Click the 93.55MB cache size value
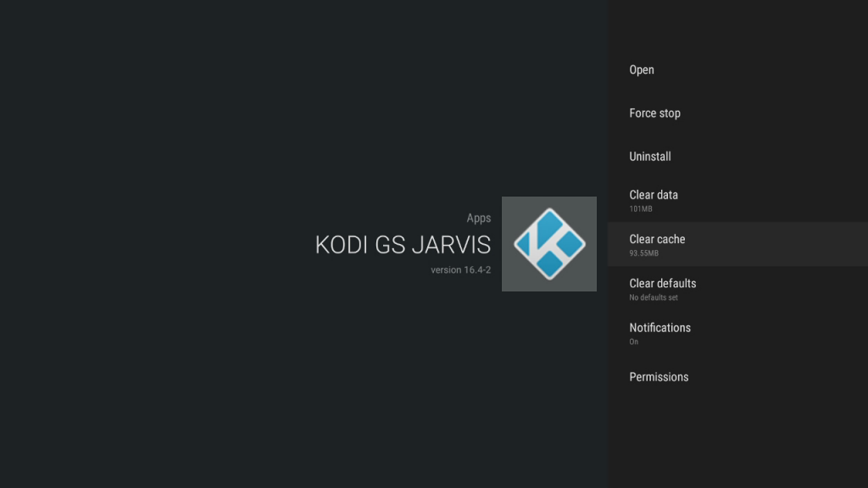The height and width of the screenshot is (488, 868). click(644, 253)
